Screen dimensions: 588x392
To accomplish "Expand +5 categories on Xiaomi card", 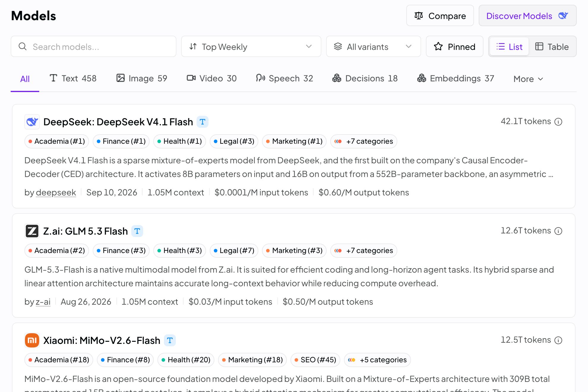I will (x=377, y=360).
